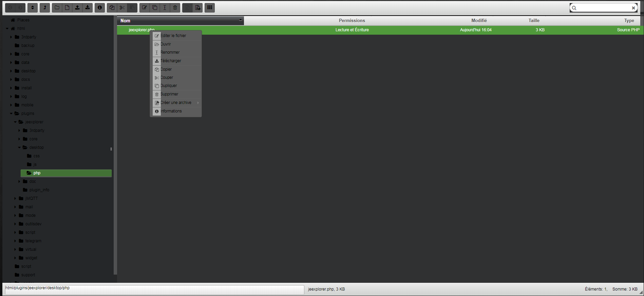This screenshot has width=644, height=296.
Task: Sort by the Nom column header
Action: tap(181, 21)
